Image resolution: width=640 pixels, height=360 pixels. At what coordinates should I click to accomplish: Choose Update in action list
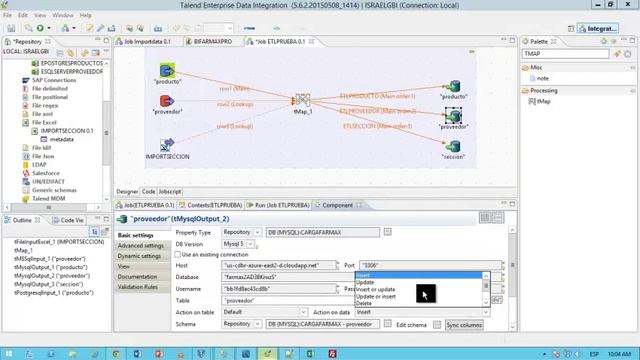[x=365, y=282]
